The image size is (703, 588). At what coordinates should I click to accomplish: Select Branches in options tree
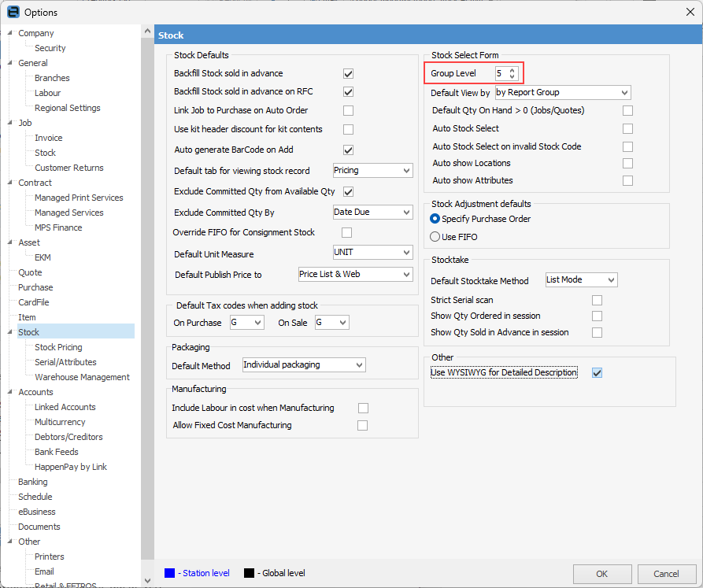(x=52, y=78)
